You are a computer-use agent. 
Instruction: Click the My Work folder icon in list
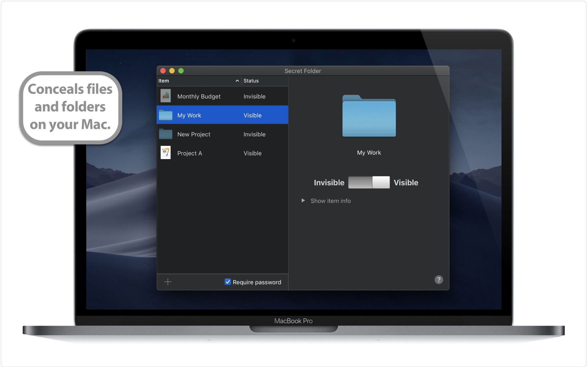[x=166, y=115]
